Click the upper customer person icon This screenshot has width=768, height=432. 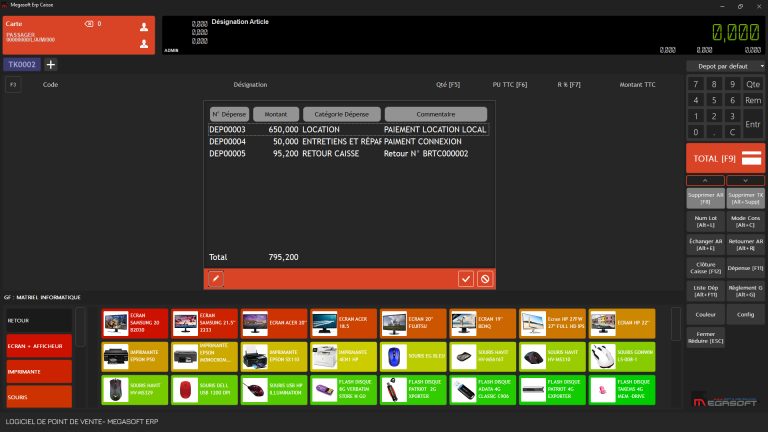[x=144, y=27]
